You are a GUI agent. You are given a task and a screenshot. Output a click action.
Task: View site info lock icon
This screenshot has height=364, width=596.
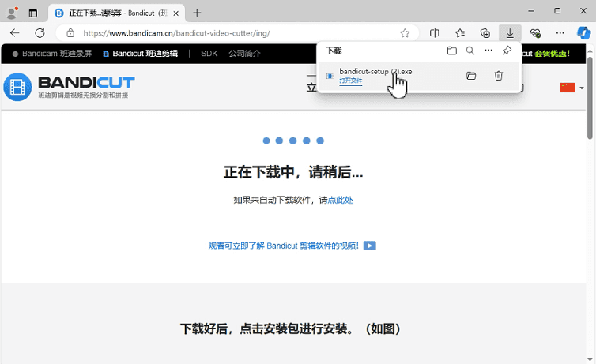[70, 33]
